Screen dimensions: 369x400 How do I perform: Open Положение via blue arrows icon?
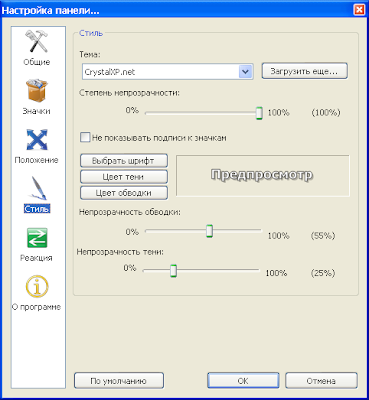coord(37,139)
